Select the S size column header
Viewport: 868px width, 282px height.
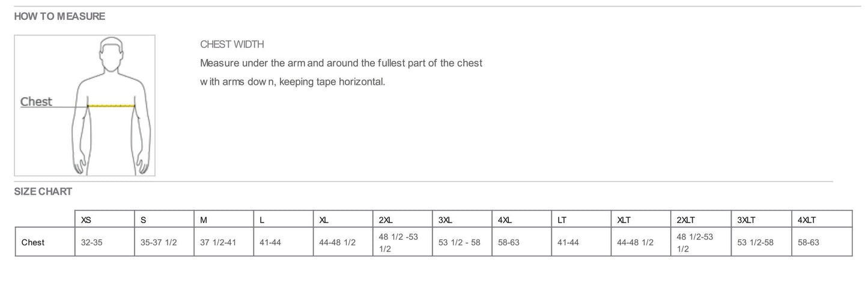[x=143, y=220]
